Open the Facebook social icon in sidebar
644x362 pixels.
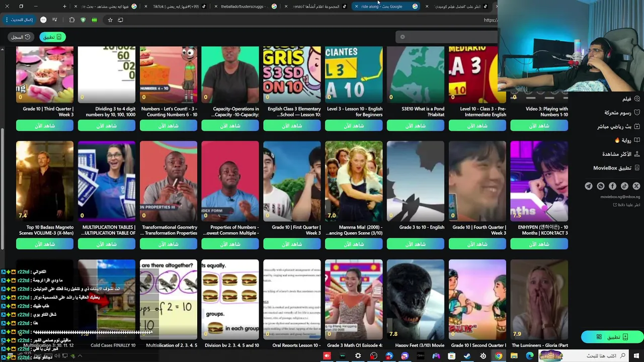click(612, 186)
